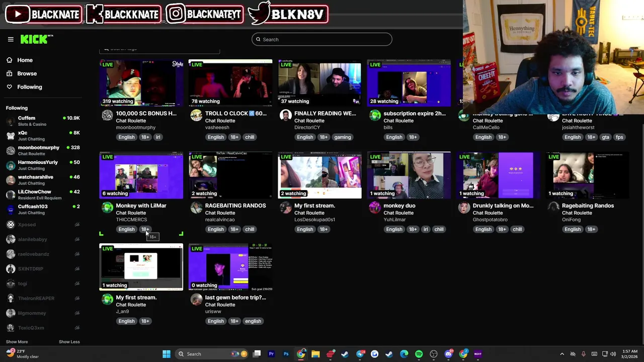Click the gta tag on josiahtheworst card
Image resolution: width=644 pixels, height=362 pixels.
pyautogui.click(x=605, y=137)
